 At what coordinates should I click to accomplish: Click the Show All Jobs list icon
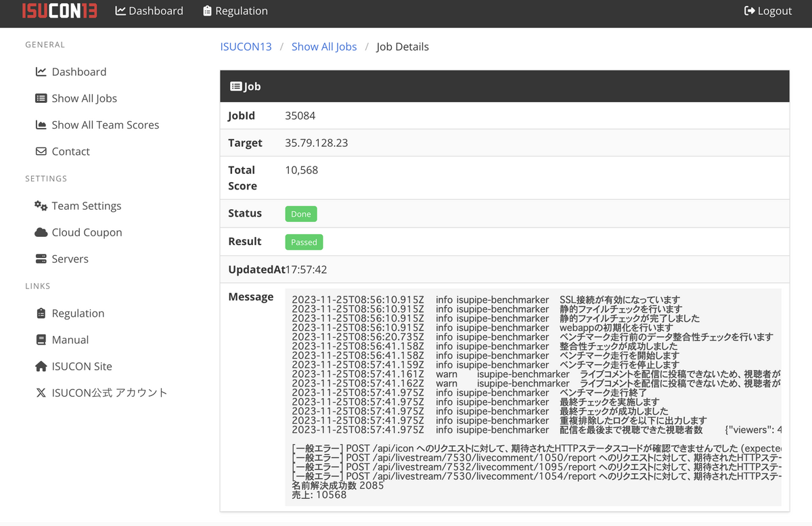tap(41, 98)
